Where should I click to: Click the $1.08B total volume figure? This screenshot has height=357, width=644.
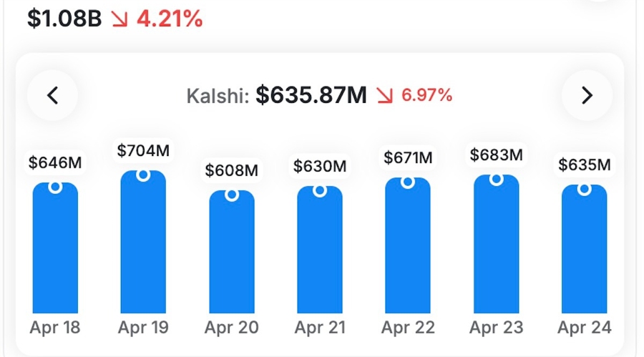[64, 19]
